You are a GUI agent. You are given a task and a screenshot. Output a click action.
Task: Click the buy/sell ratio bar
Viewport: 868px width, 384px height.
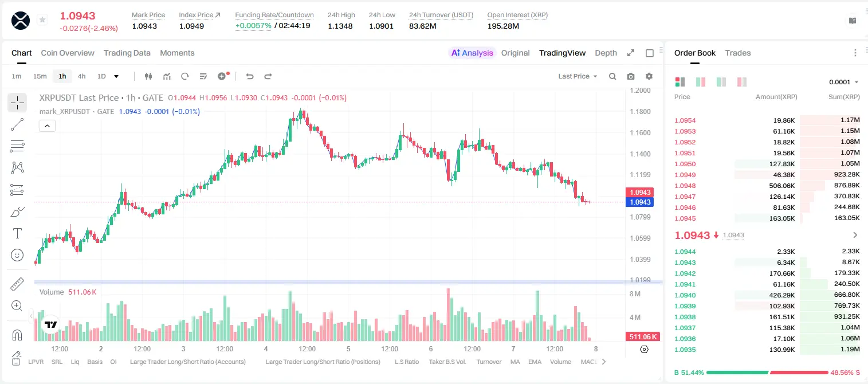tap(767, 372)
